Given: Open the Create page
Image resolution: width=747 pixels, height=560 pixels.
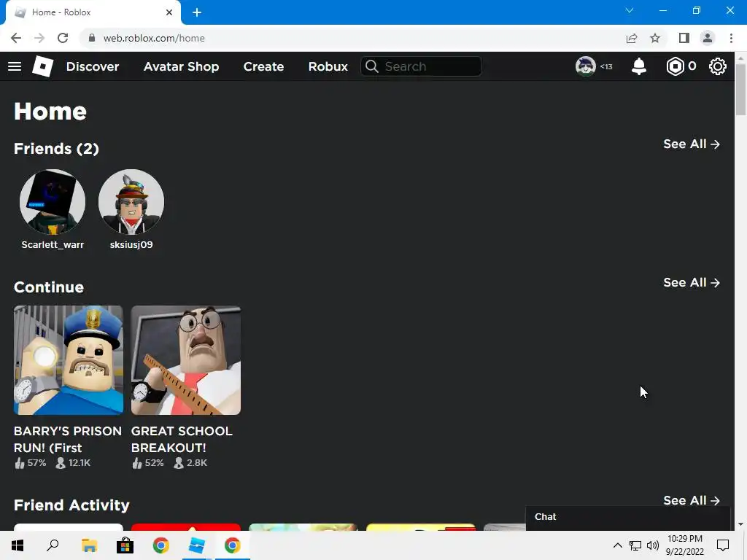Looking at the screenshot, I should coord(263,66).
